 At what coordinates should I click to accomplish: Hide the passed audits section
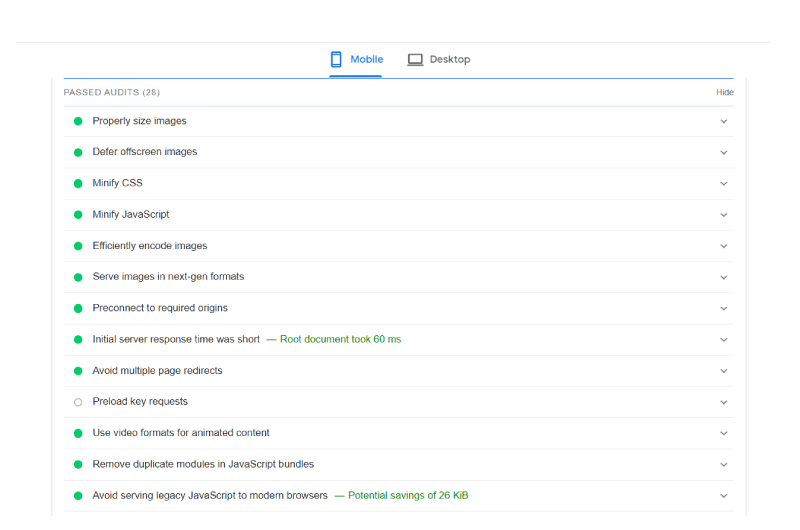pos(724,92)
